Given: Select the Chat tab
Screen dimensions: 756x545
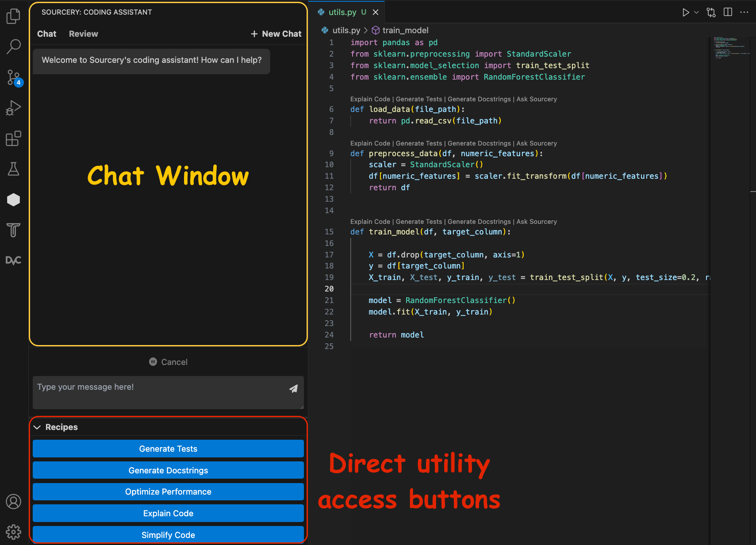Looking at the screenshot, I should [46, 34].
